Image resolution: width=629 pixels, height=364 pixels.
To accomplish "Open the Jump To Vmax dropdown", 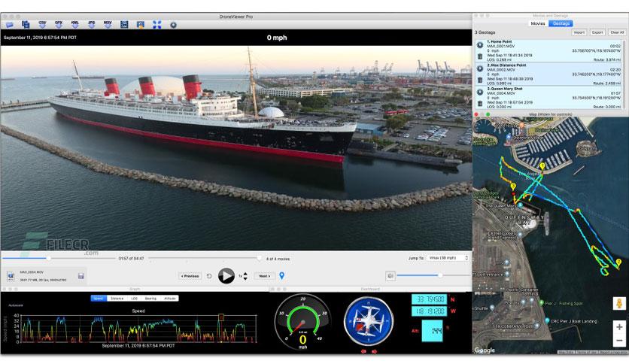I will click(447, 258).
